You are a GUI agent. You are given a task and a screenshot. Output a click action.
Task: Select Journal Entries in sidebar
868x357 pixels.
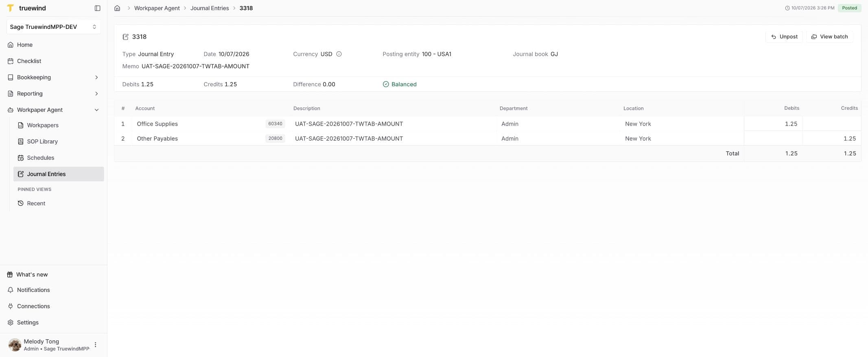(59, 174)
